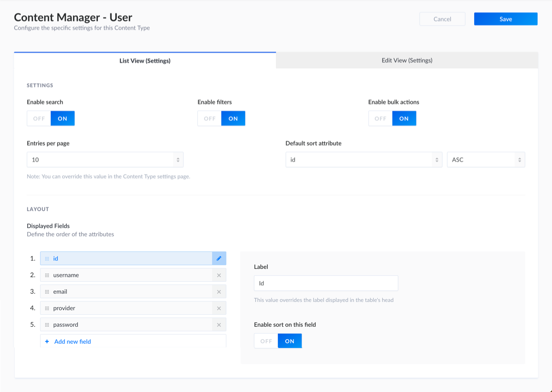Viewport: 552px width, 392px height.
Task: Turn off Enable search
Action: [39, 118]
